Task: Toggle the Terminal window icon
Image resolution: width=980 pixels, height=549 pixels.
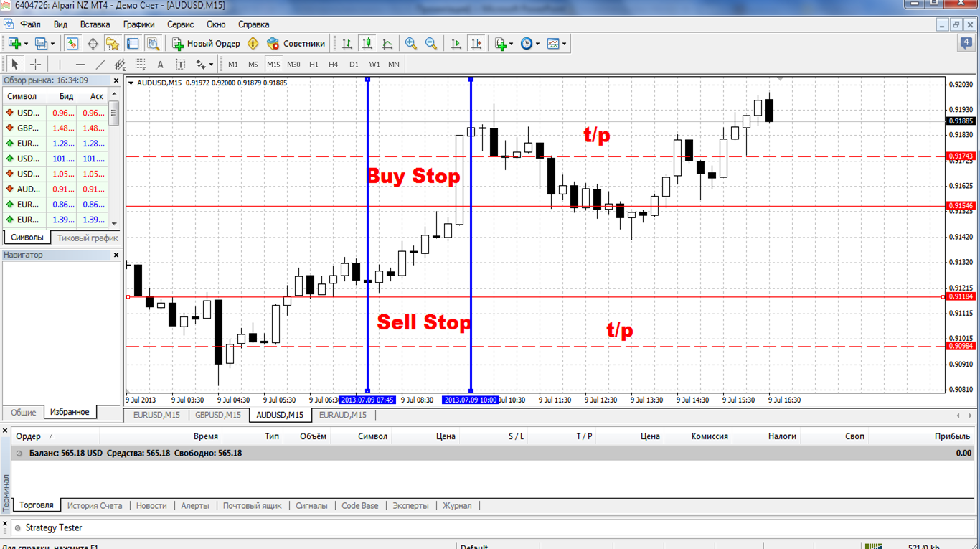Action: pos(133,44)
